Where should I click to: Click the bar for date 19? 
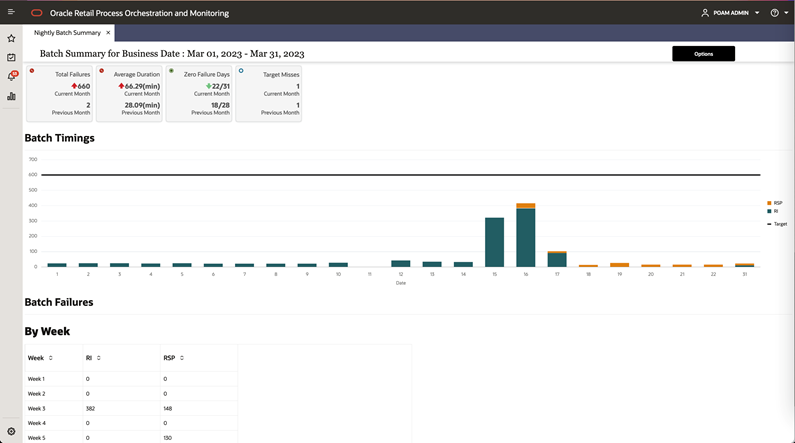(x=620, y=265)
